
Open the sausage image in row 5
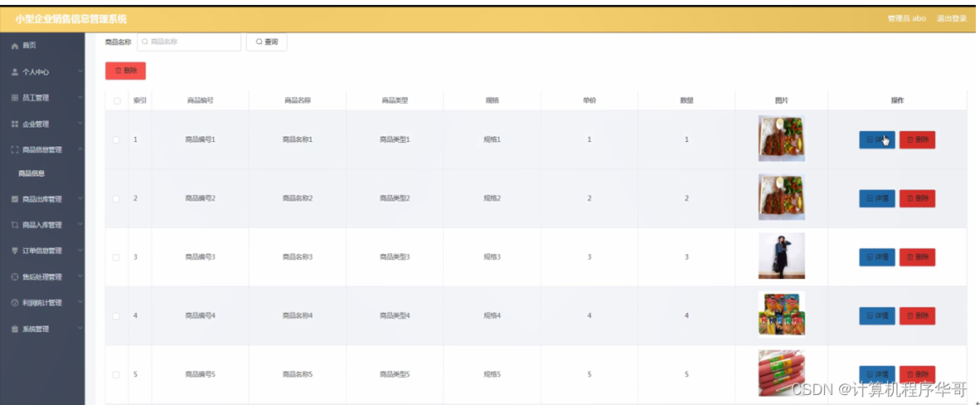(x=781, y=373)
